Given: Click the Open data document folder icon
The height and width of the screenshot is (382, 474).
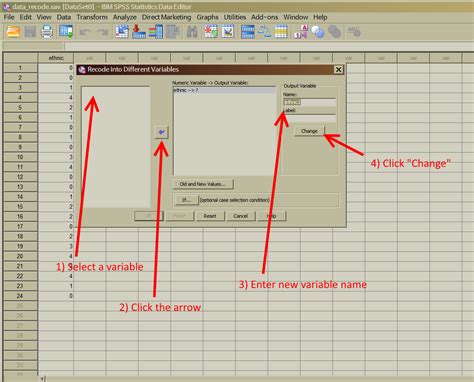Looking at the screenshot, I should [13, 32].
